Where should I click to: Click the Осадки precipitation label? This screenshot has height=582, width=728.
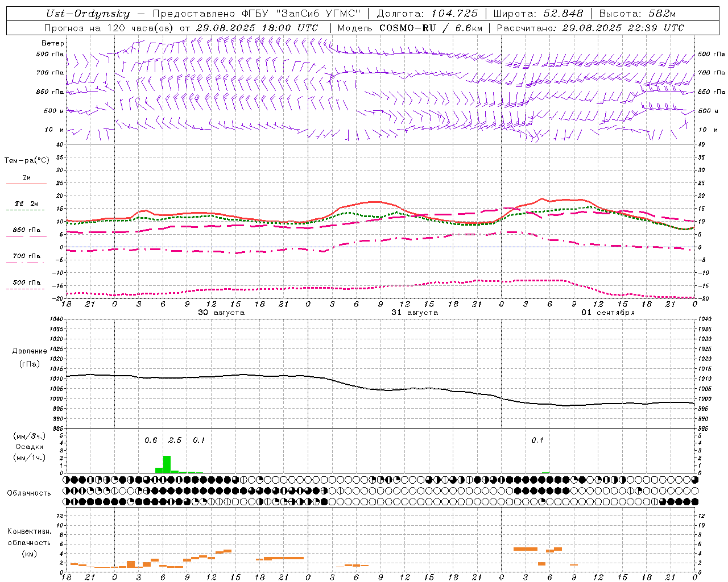point(29,447)
